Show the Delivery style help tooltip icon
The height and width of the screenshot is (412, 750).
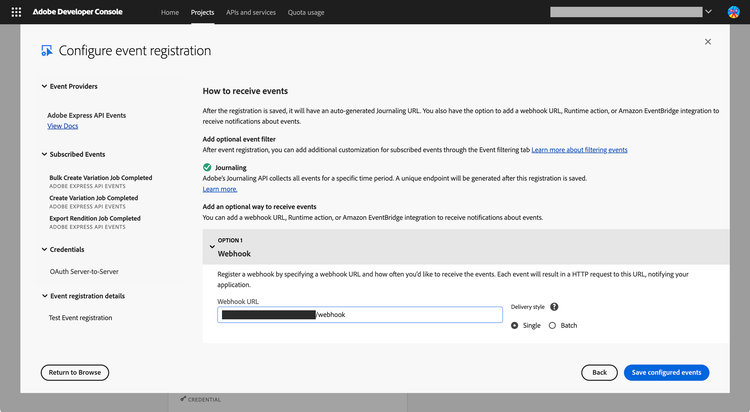pyautogui.click(x=554, y=307)
